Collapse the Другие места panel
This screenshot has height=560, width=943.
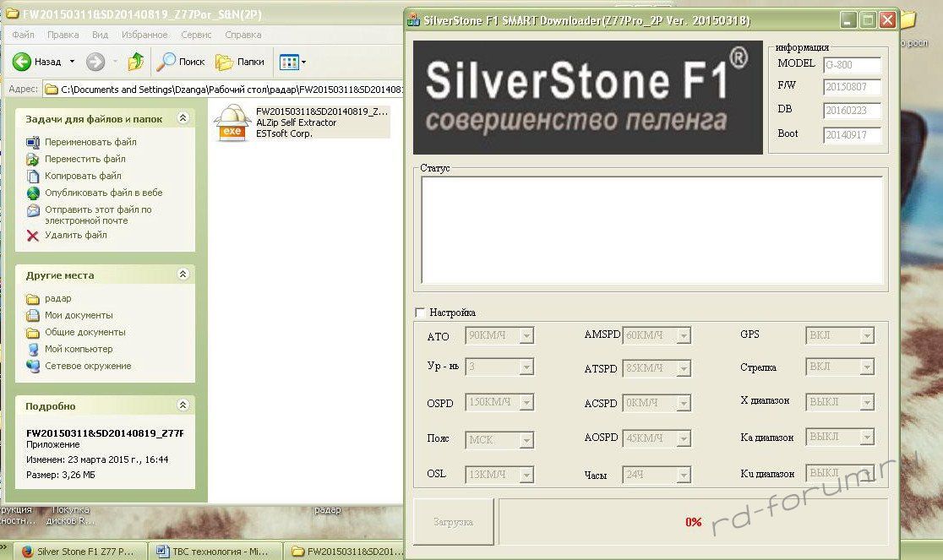coord(183,274)
